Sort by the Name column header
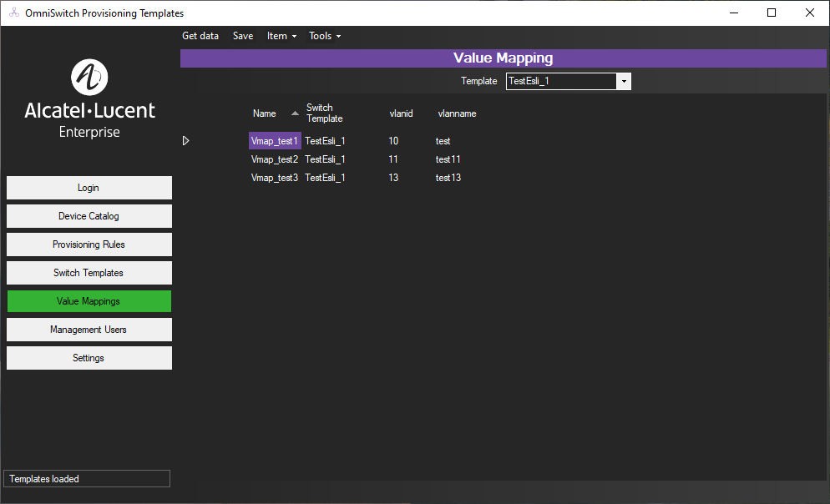The image size is (830, 504). coord(264,113)
